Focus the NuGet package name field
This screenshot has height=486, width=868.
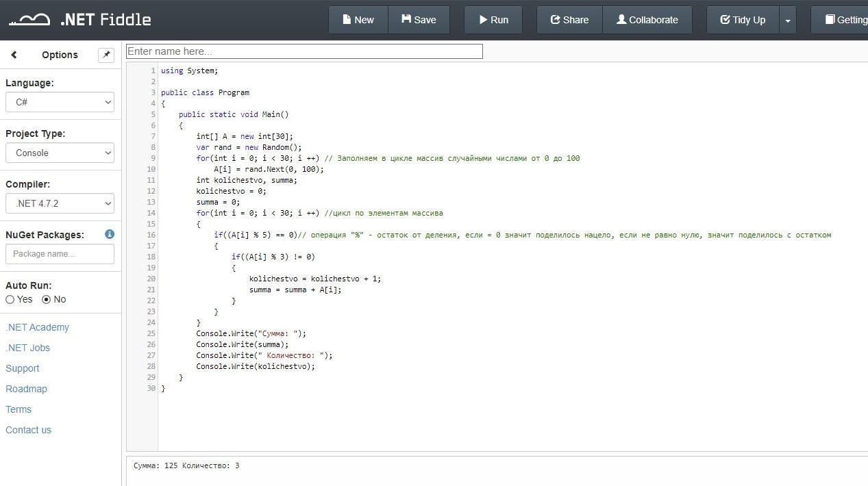click(x=60, y=254)
